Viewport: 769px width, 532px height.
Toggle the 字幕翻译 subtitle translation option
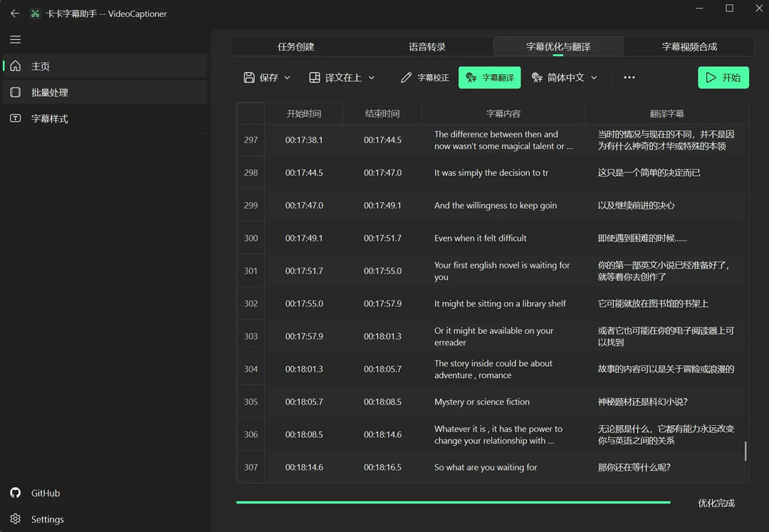click(490, 78)
